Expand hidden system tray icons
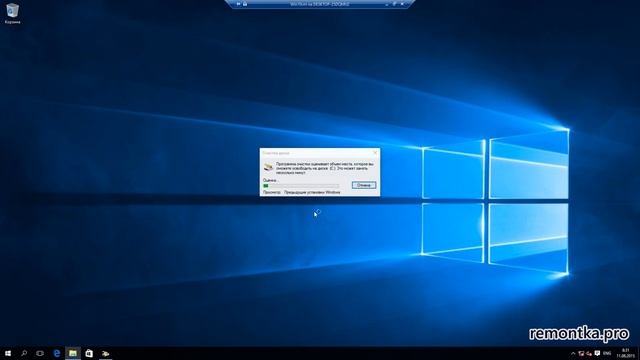640x360 pixels. (x=573, y=353)
